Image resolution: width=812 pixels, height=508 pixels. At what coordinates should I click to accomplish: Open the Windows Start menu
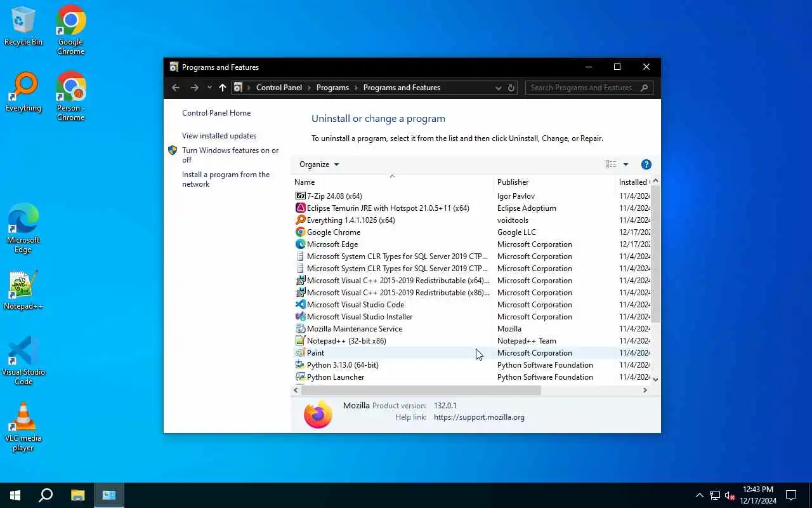(15, 495)
